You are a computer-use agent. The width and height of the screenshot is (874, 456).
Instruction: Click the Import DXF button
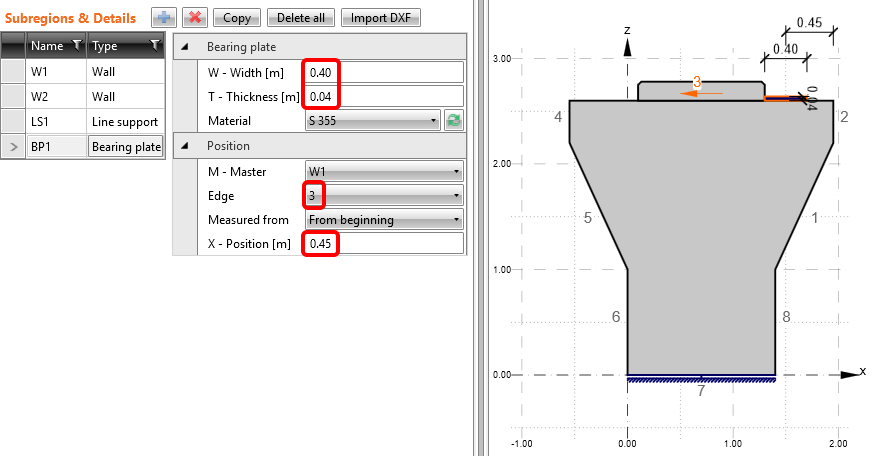(x=381, y=18)
